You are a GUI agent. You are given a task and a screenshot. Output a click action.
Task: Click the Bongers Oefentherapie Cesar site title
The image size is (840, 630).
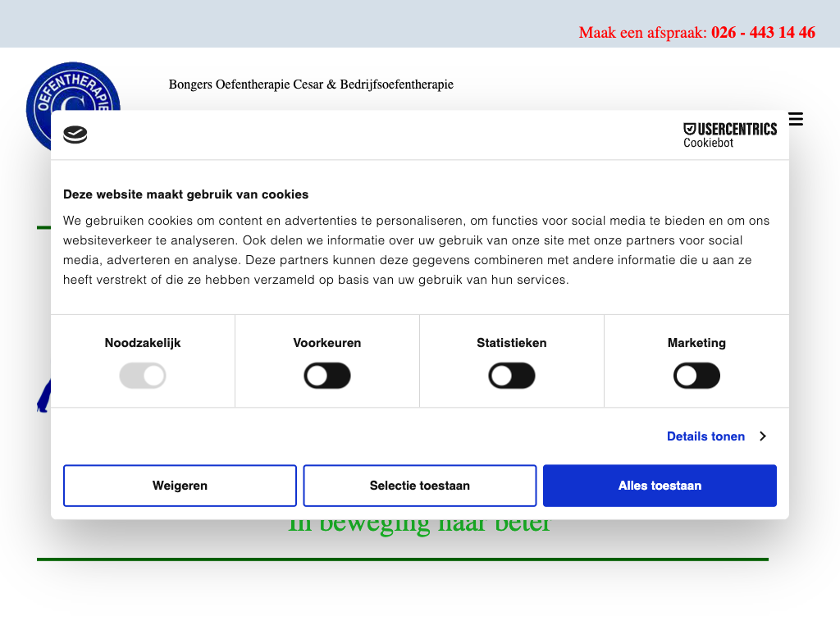coord(311,84)
